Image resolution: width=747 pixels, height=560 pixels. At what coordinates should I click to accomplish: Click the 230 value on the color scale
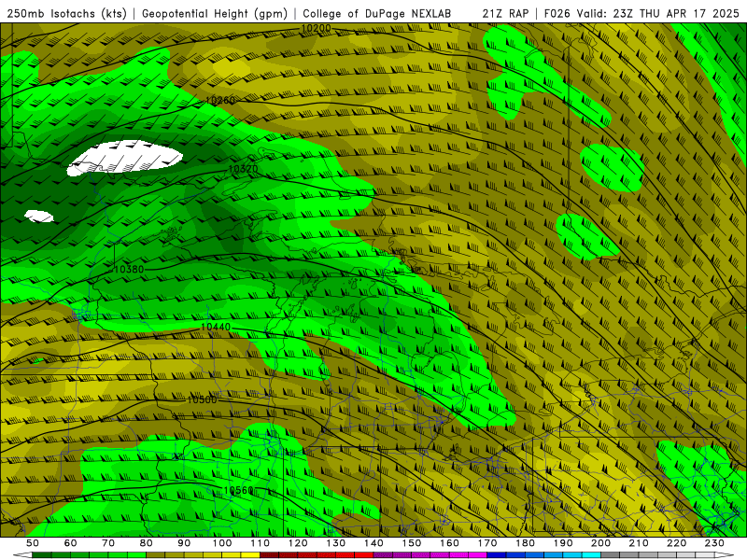pos(714,543)
